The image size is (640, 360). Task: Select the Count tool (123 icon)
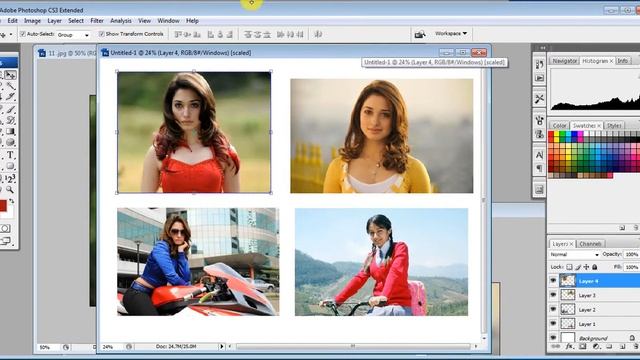point(10,178)
